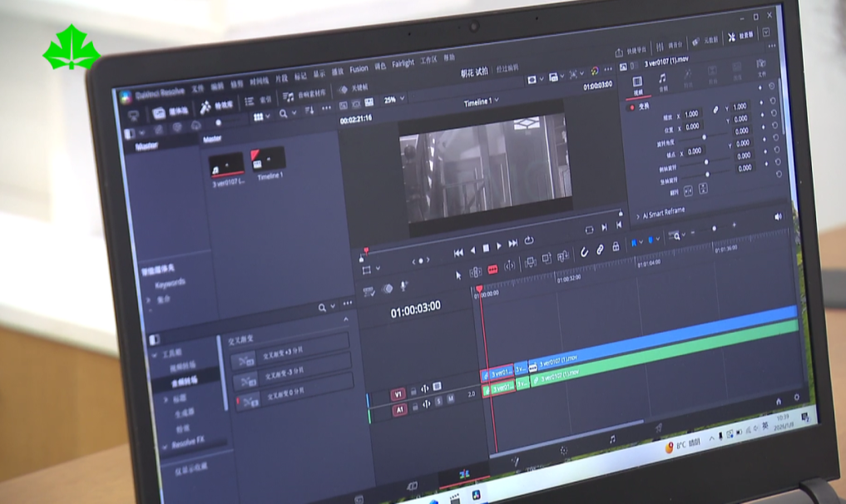Open the 25% viewer zoom dropdown
This screenshot has width=846, height=504.
click(393, 101)
